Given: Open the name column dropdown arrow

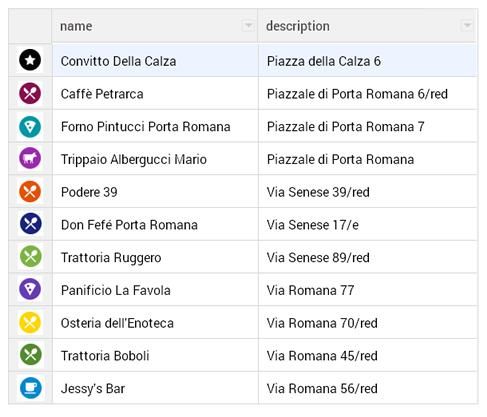Looking at the screenshot, I should [x=248, y=26].
